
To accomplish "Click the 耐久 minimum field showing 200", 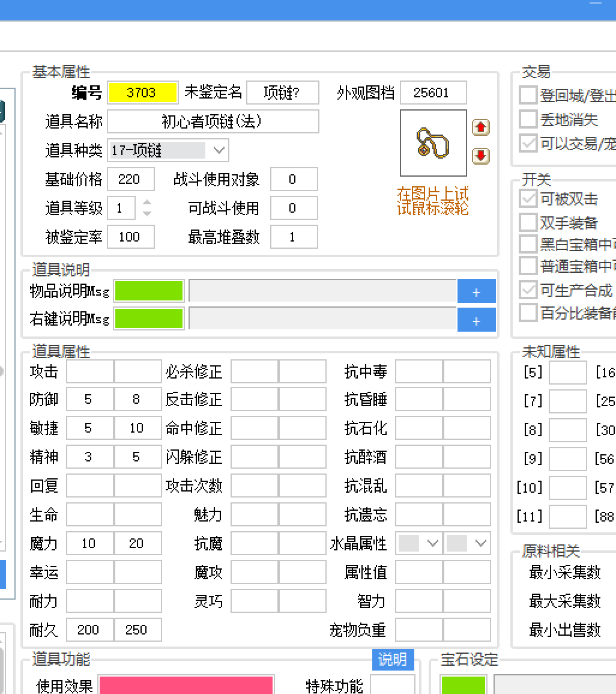I will 90,629.
